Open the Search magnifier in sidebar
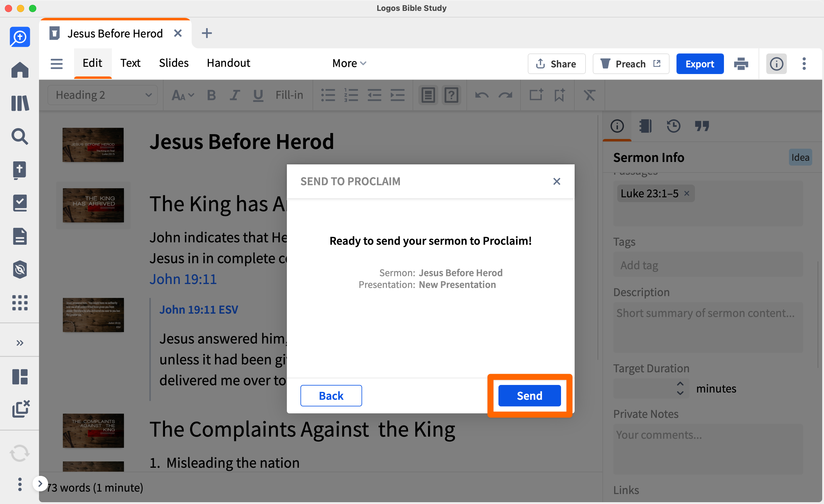The image size is (824, 504). click(20, 136)
